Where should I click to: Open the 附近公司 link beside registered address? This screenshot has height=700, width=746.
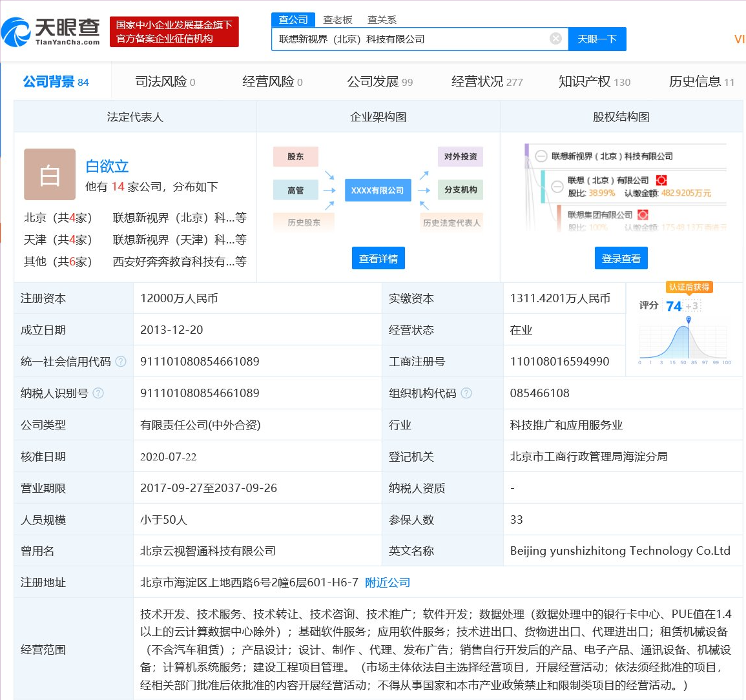point(387,582)
